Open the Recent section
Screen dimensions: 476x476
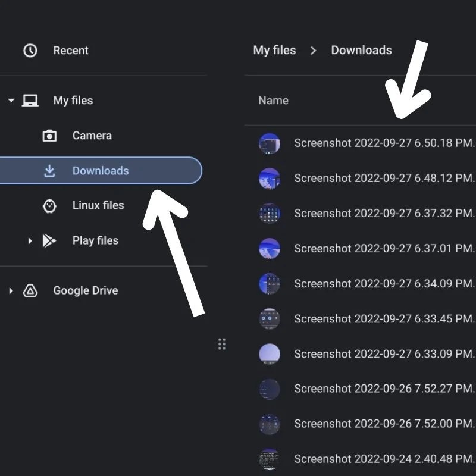pyautogui.click(x=71, y=51)
